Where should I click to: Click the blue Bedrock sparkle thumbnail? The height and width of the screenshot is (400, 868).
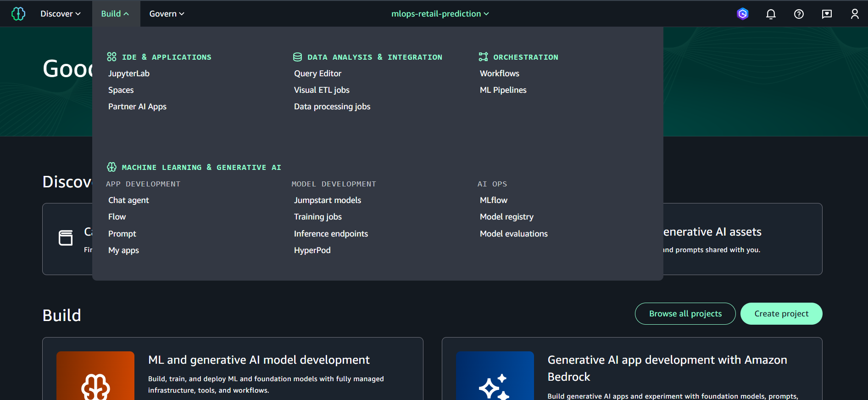495,375
